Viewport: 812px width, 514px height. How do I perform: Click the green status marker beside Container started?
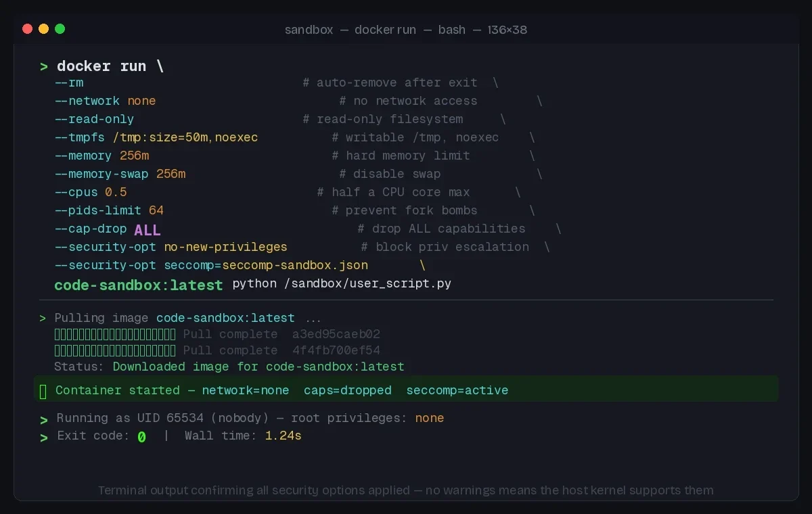pyautogui.click(x=43, y=391)
